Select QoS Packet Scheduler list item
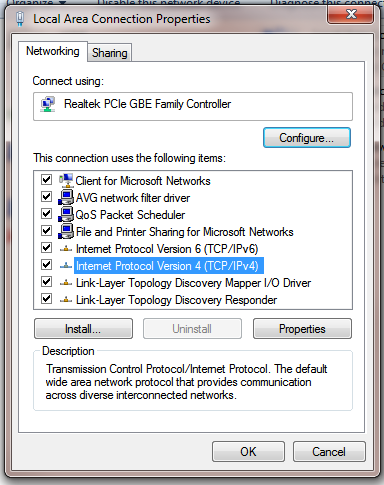The height and width of the screenshot is (485, 384). pyautogui.click(x=130, y=215)
